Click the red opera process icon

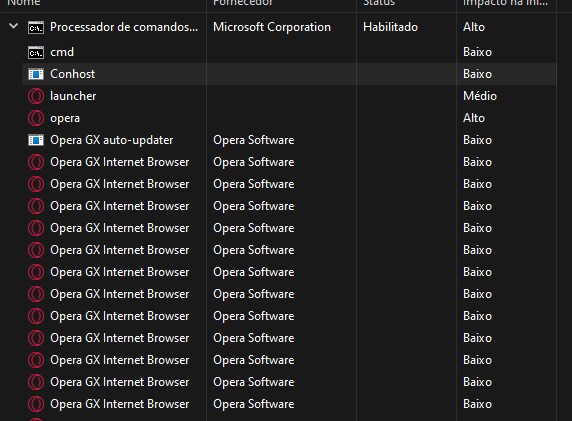36,118
